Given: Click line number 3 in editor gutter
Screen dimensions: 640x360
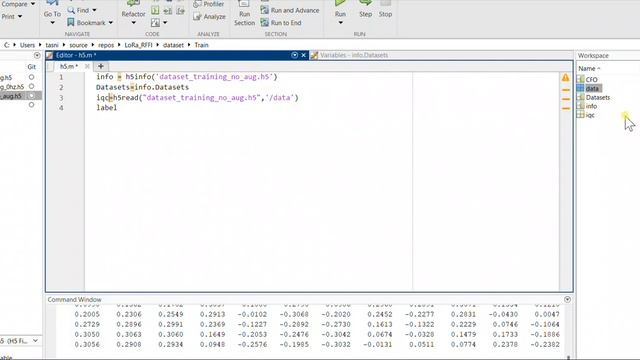Looking at the screenshot, I should tap(61, 98).
